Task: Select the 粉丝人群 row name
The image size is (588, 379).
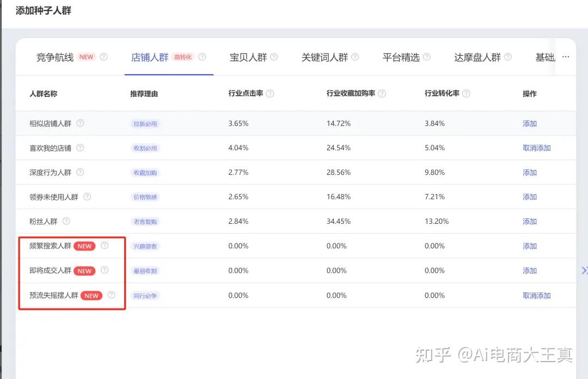Action: click(43, 222)
